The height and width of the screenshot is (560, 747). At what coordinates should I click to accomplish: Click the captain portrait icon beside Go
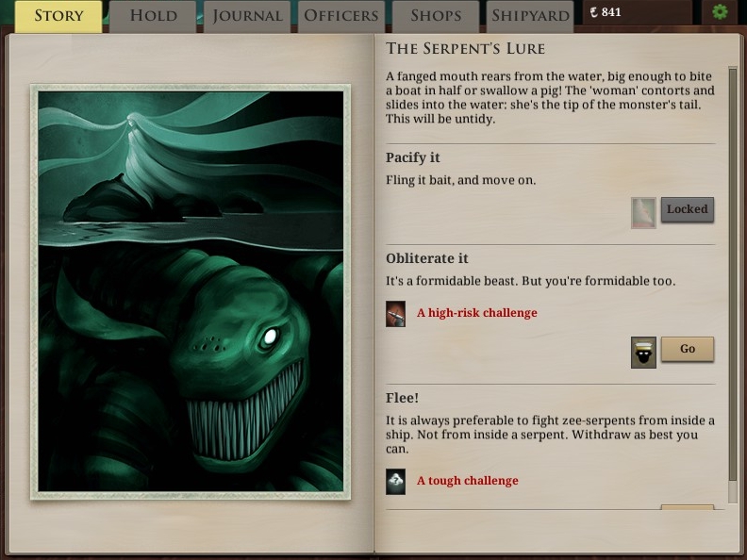point(643,353)
